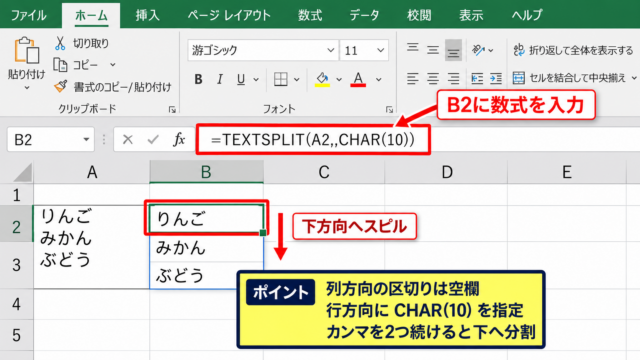Toggle Bold formatting
The width and height of the screenshot is (640, 360).
click(x=198, y=79)
